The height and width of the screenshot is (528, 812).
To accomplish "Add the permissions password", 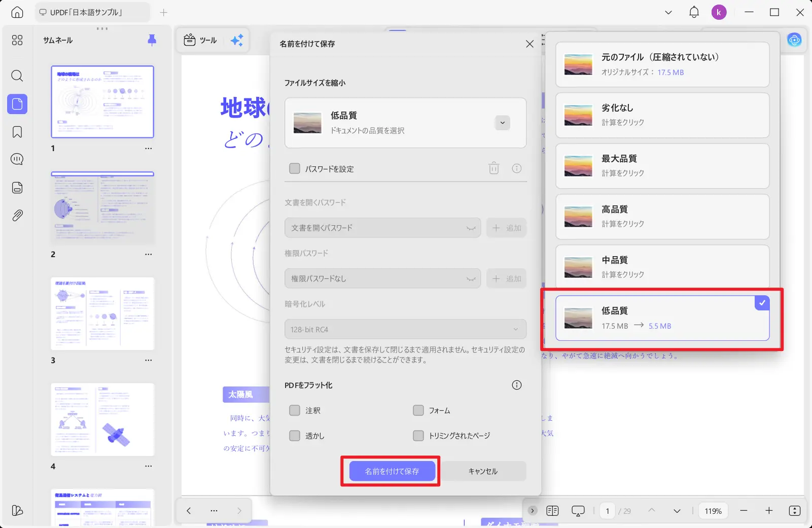I will click(x=507, y=278).
